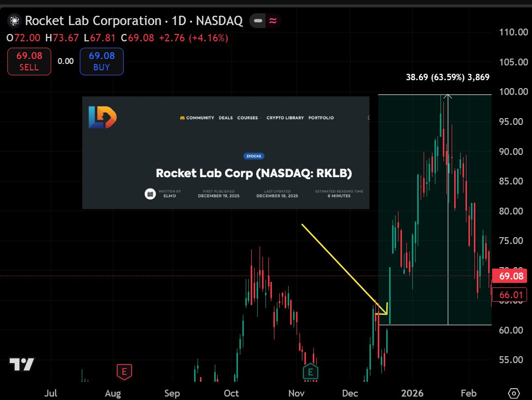Viewport: 532px width, 400px height.
Task: Click the O72.00 open price value
Action: 24,38
